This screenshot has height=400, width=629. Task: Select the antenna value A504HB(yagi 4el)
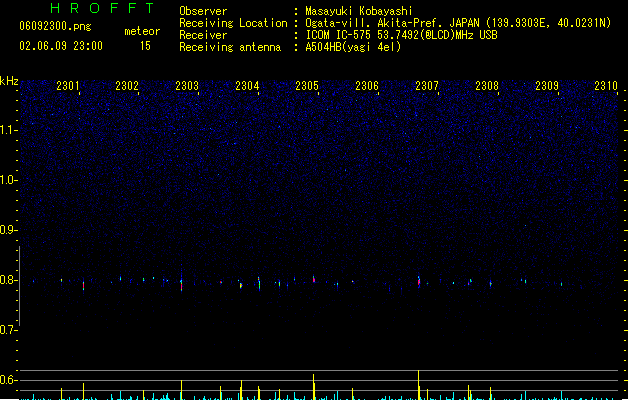tap(353, 47)
